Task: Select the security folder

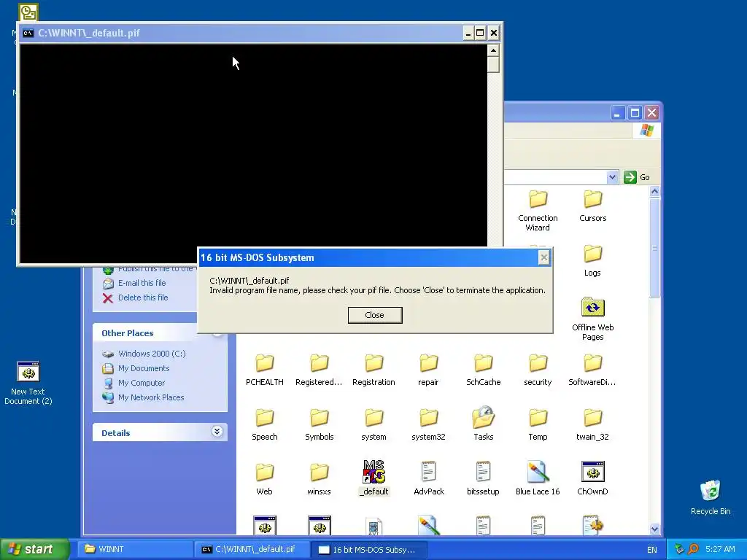Action: point(538,370)
